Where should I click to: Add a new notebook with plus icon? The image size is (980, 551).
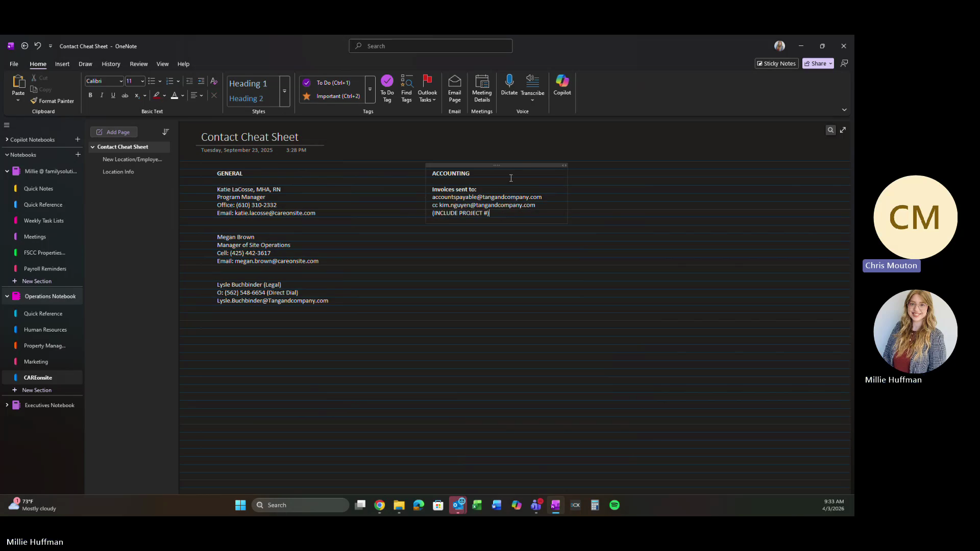78,155
